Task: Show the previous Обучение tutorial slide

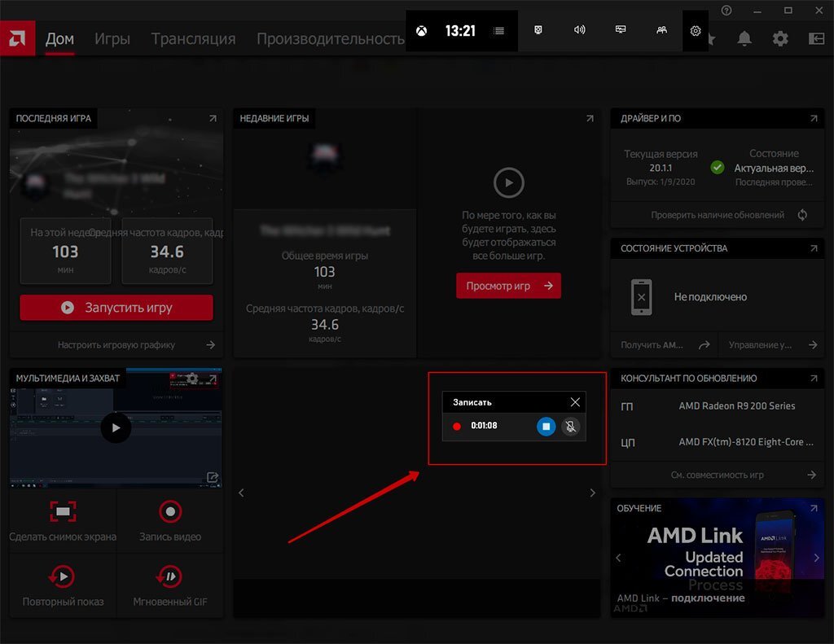Action: click(618, 558)
